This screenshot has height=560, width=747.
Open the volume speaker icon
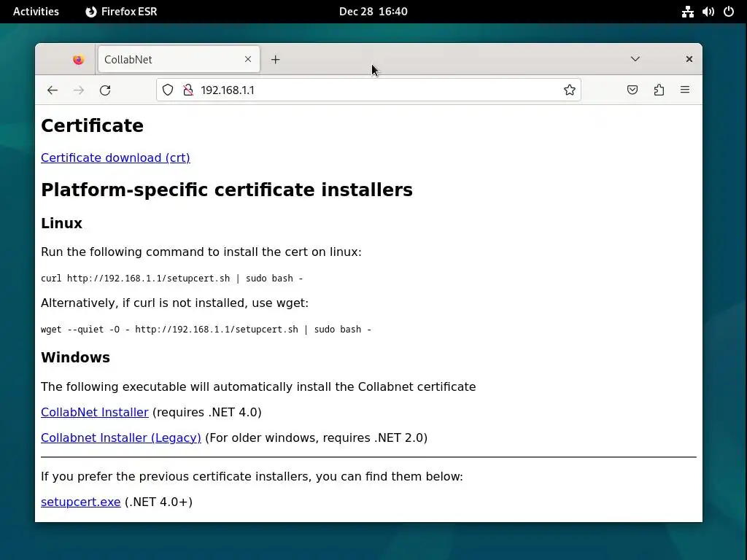(708, 12)
